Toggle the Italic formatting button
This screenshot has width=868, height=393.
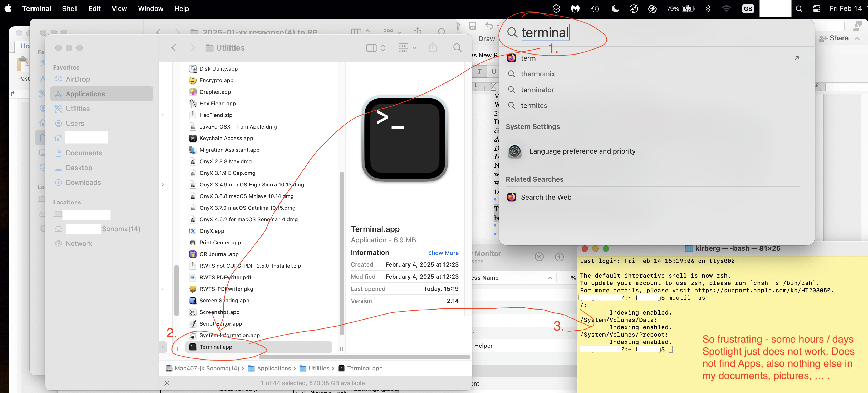coord(479,71)
